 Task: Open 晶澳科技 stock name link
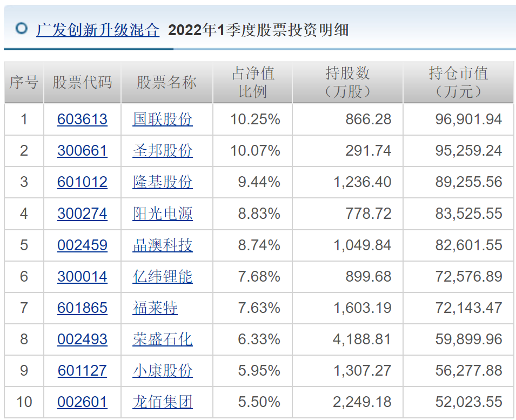[x=163, y=245]
